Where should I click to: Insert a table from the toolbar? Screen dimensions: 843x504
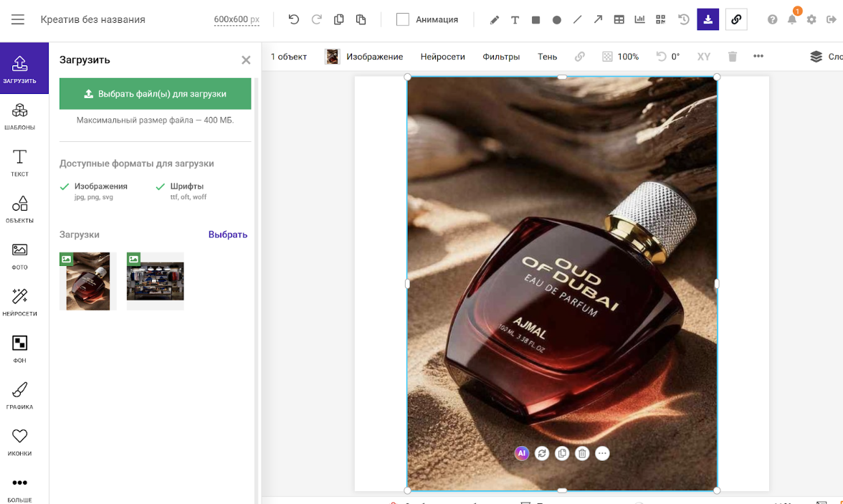point(619,19)
